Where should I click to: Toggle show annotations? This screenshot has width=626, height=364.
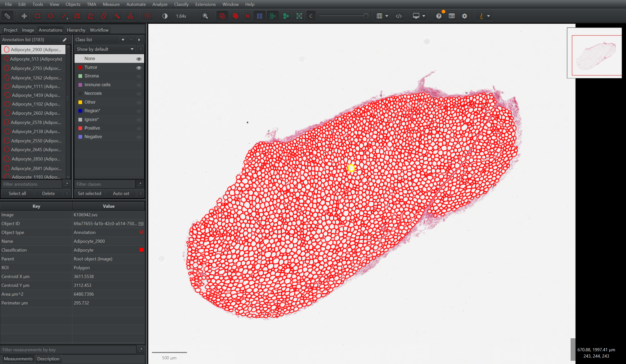(222, 16)
